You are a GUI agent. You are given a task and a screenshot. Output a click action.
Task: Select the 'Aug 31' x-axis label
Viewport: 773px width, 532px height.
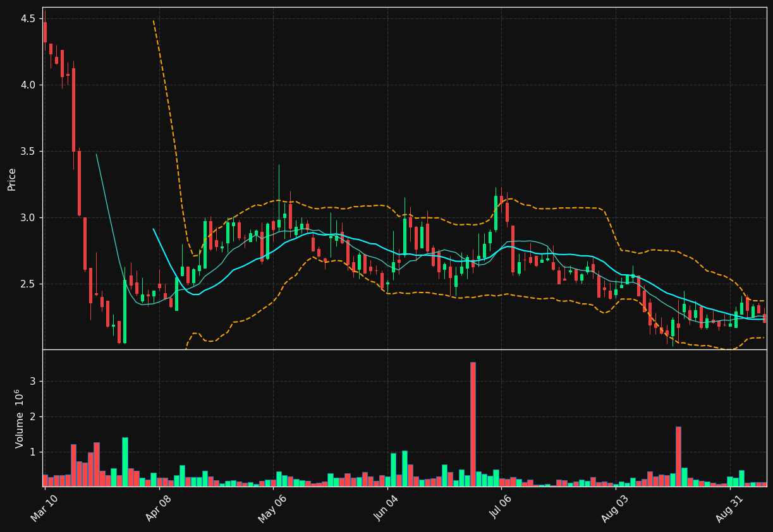point(729,508)
